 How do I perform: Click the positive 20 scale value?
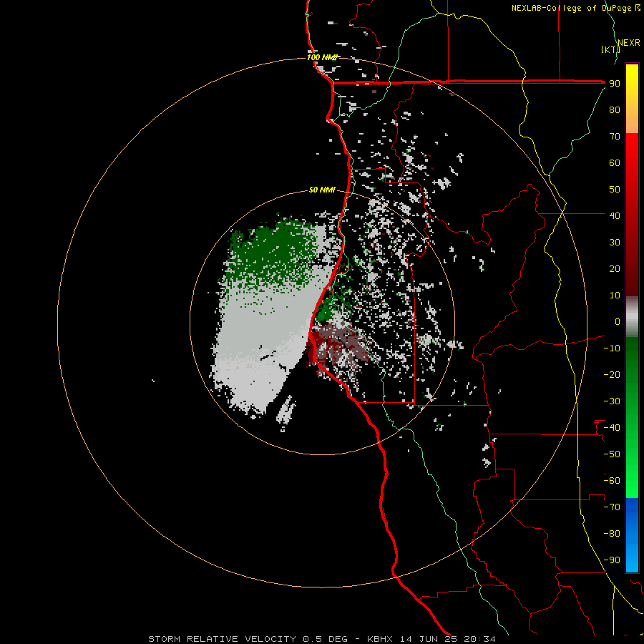point(615,269)
